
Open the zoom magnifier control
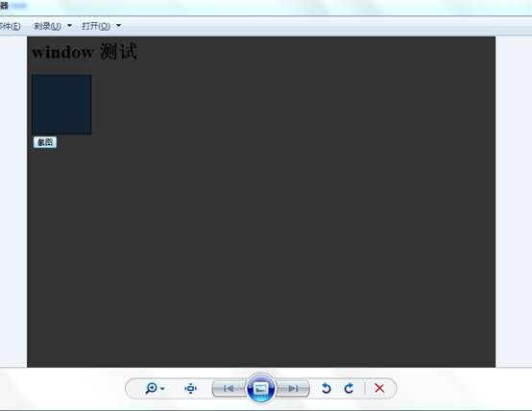(x=151, y=388)
